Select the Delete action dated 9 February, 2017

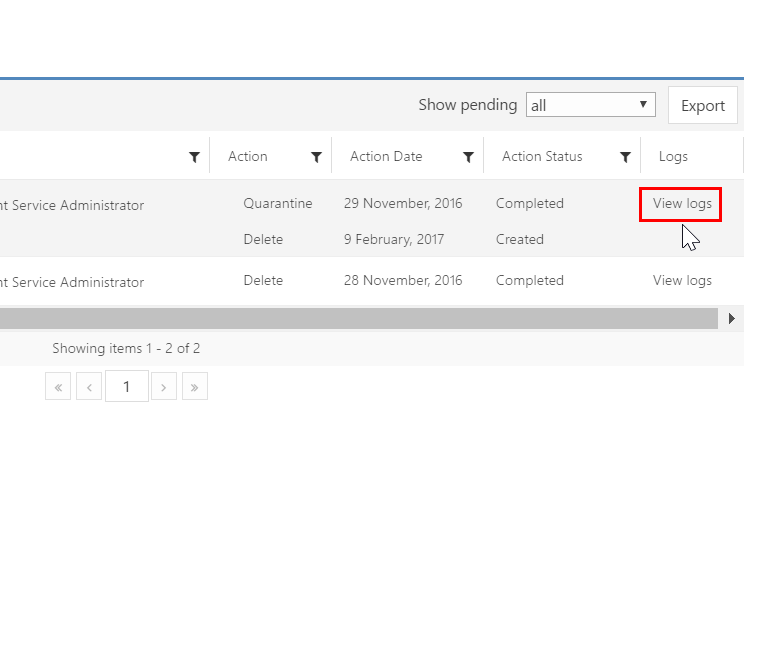263,240
